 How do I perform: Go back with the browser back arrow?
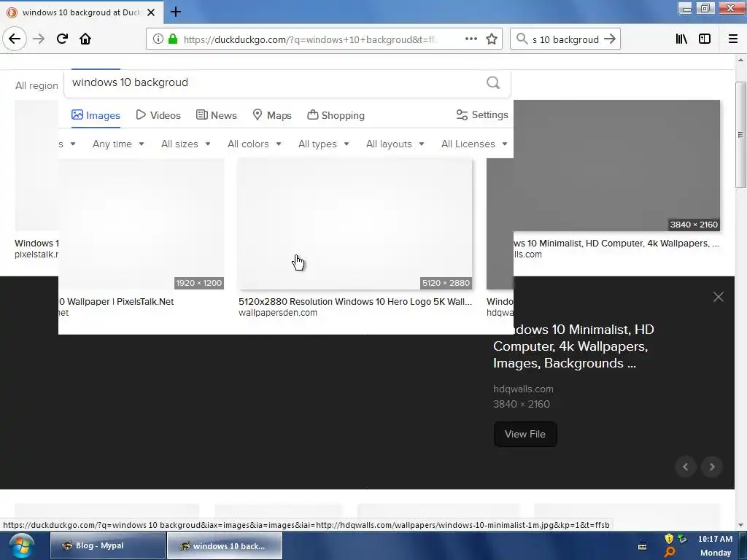[15, 39]
